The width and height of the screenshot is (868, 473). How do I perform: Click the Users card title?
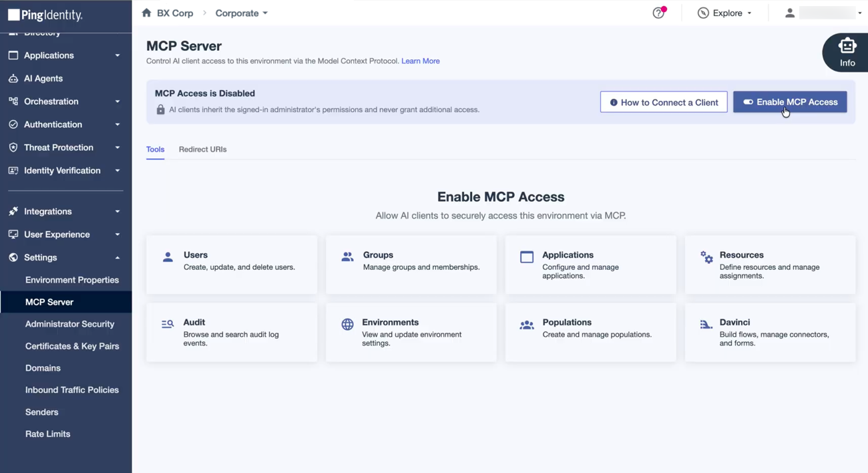click(196, 255)
